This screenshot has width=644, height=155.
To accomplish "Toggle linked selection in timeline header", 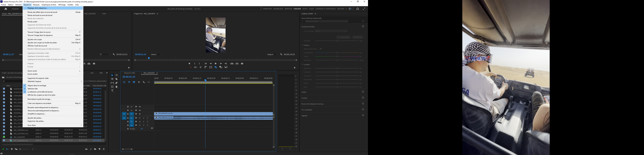I will pyautogui.click(x=134, y=82).
